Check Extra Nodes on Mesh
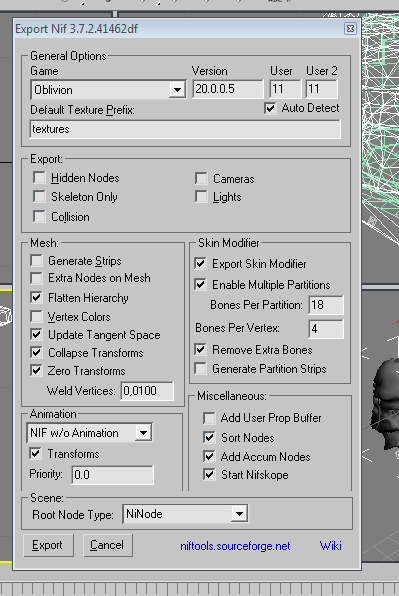 (x=36, y=278)
